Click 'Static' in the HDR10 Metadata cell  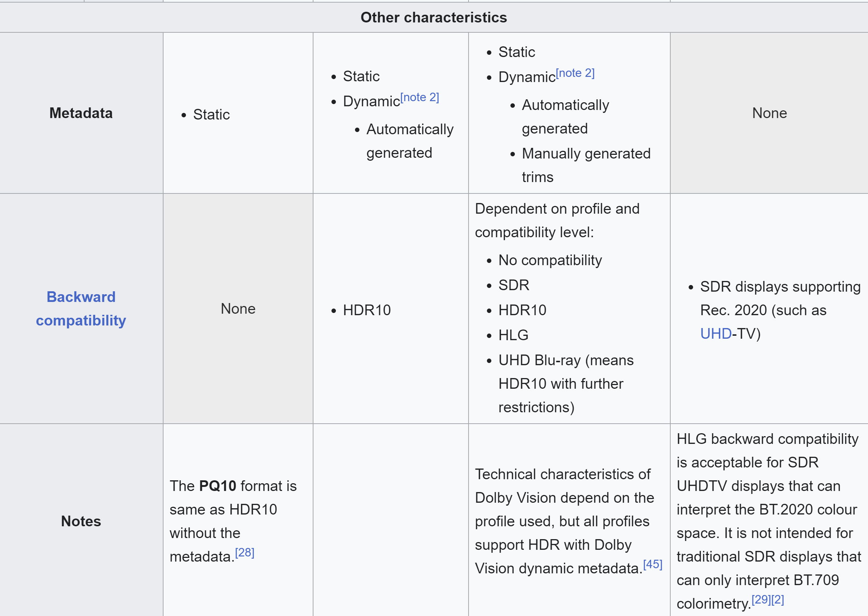click(x=212, y=114)
